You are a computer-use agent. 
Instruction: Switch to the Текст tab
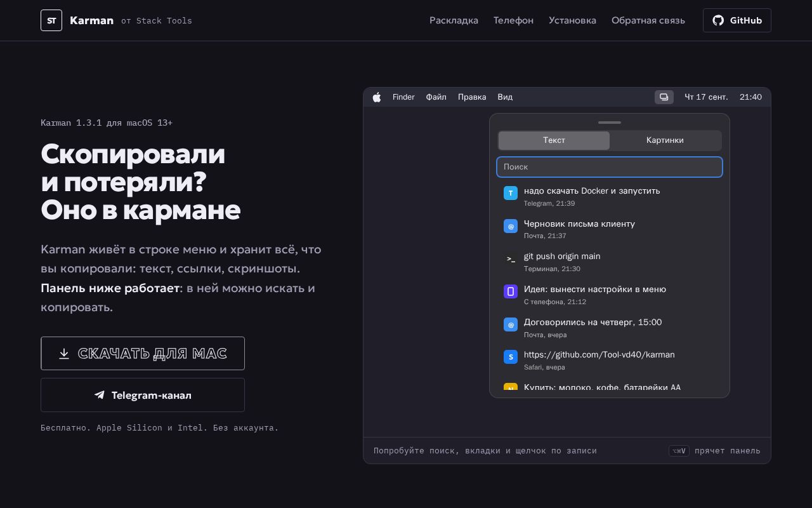(x=554, y=140)
